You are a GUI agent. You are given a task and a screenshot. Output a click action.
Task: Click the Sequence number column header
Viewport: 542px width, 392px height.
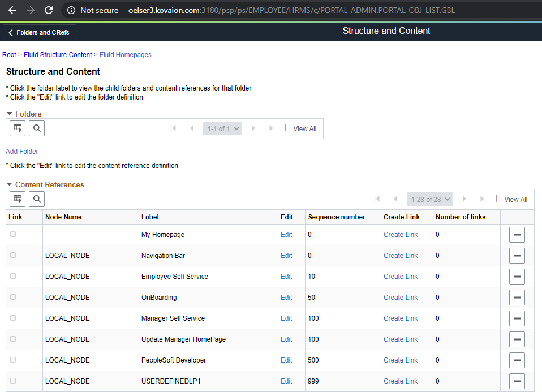(336, 217)
